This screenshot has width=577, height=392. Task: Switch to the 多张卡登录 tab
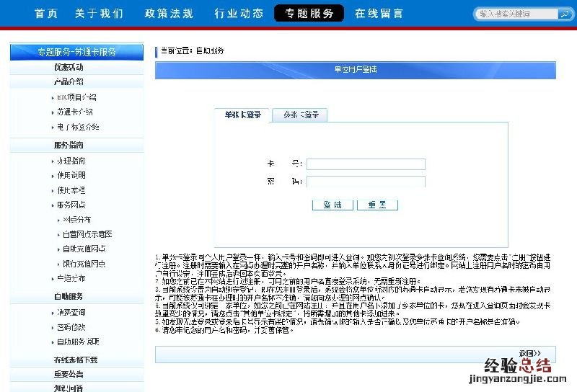[301, 115]
